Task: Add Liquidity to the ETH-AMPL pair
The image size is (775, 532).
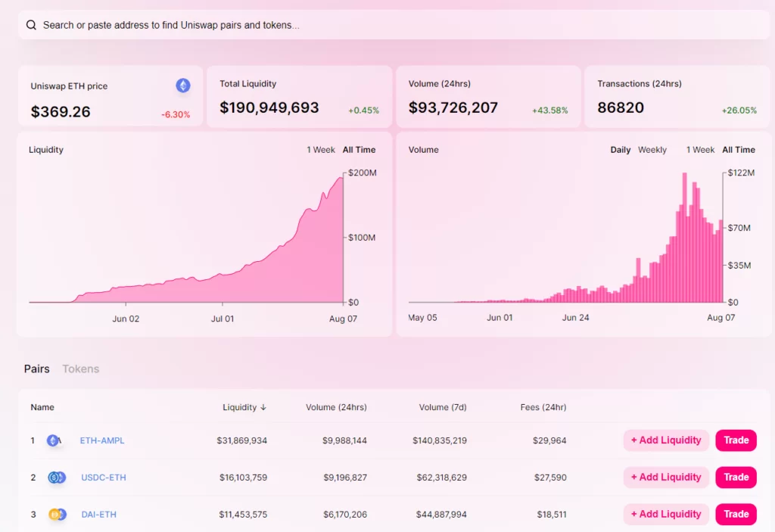Action: pyautogui.click(x=666, y=440)
